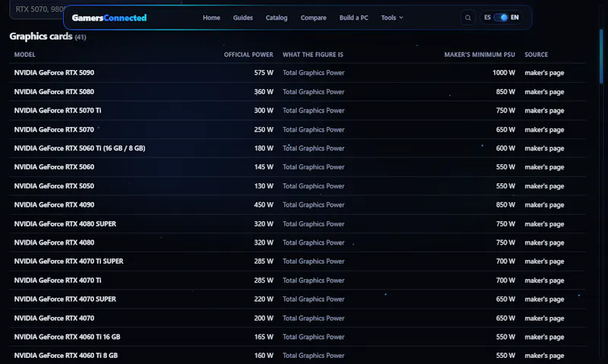Select NVIDIA GeForce RTX 5070 Ti model name

[58, 110]
